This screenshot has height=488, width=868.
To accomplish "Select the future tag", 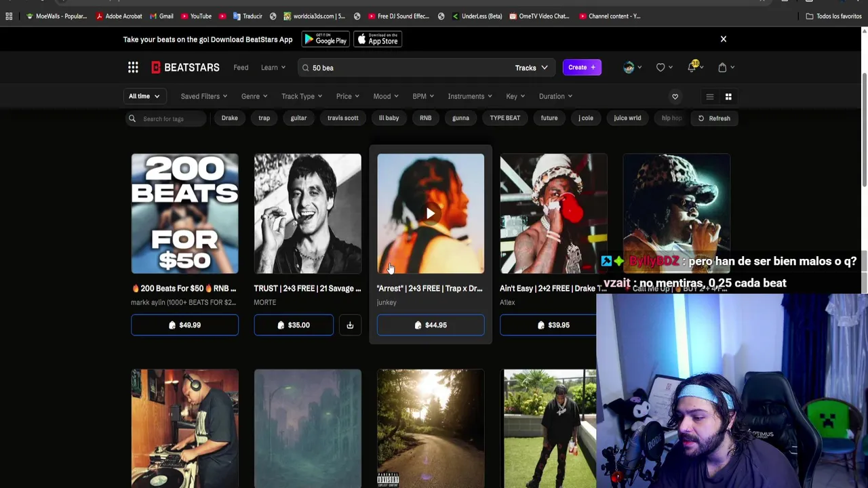I will click(x=549, y=118).
